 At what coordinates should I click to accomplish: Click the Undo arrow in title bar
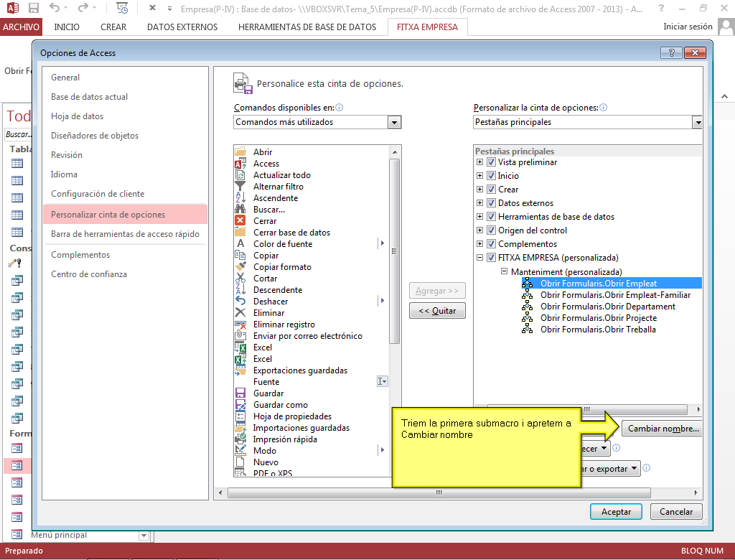pyautogui.click(x=55, y=7)
